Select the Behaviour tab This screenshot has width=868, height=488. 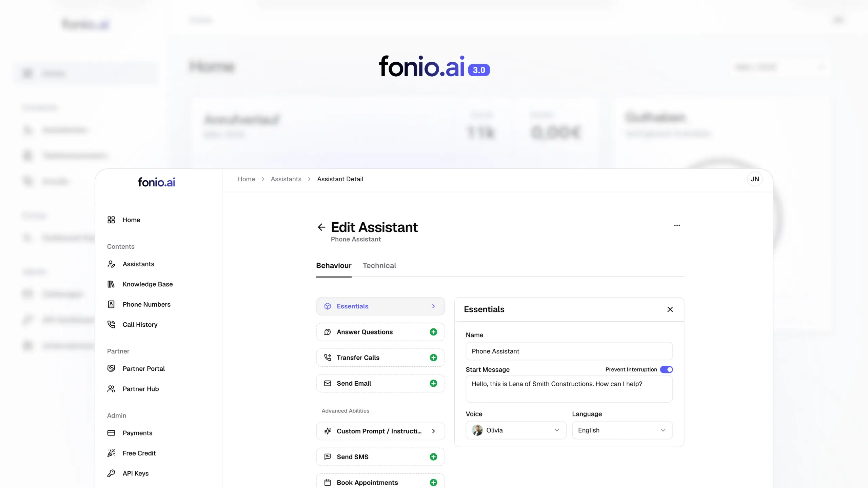[334, 266]
